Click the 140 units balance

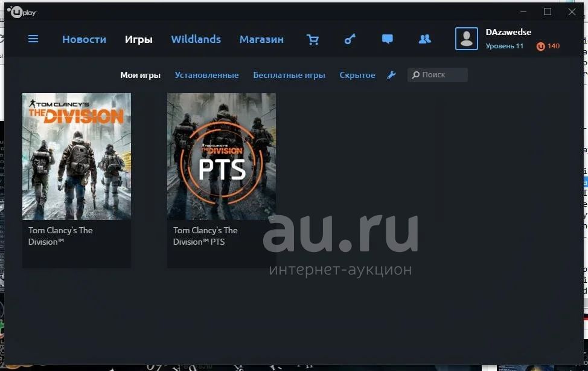click(554, 46)
